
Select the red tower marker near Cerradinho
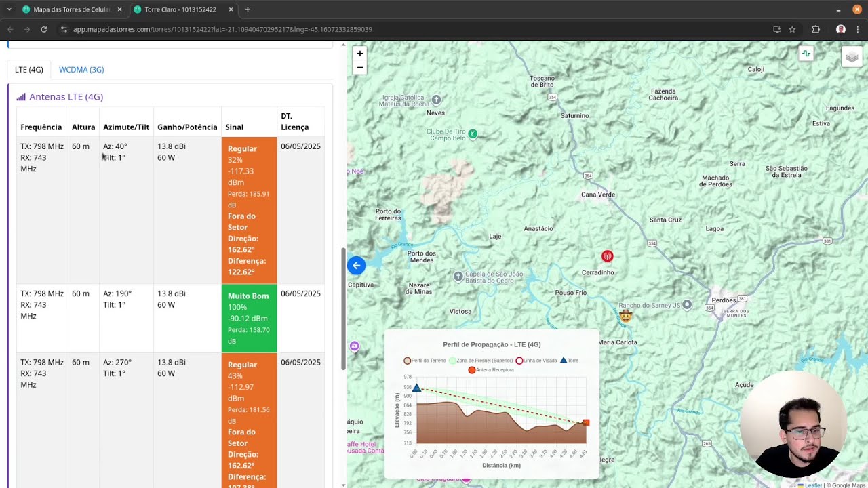coord(607,256)
